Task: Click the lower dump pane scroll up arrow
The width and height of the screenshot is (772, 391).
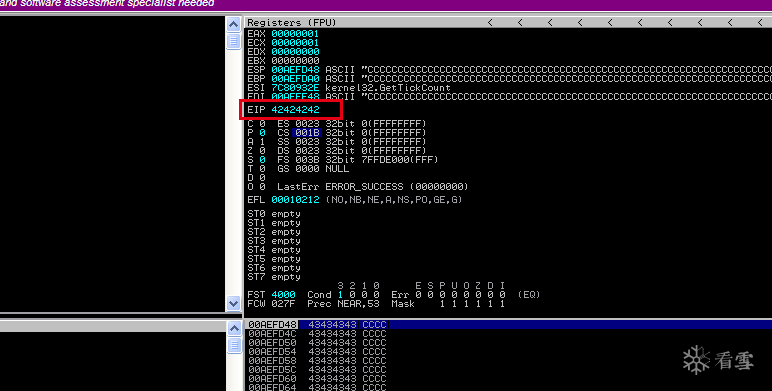Action: [233, 328]
